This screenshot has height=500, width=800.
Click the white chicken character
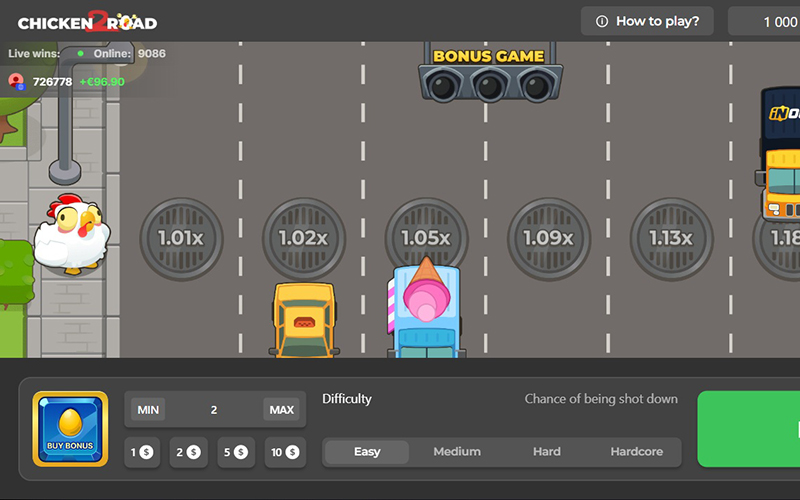coord(72,234)
